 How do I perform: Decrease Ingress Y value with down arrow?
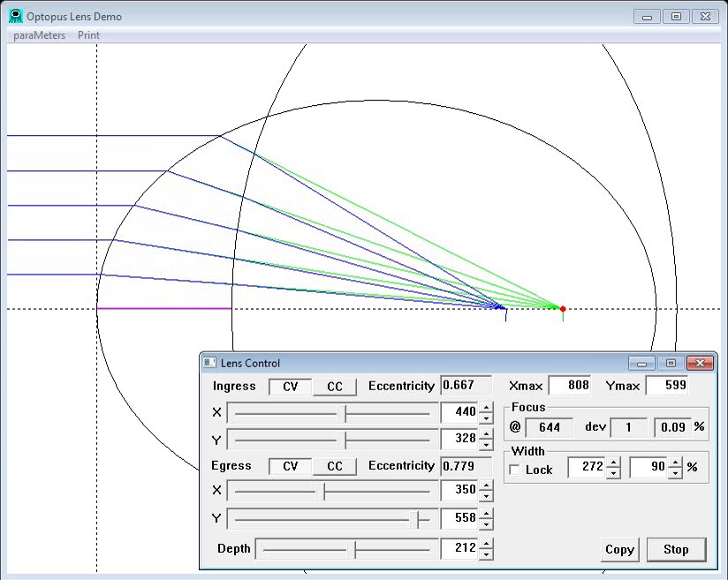tap(486, 445)
